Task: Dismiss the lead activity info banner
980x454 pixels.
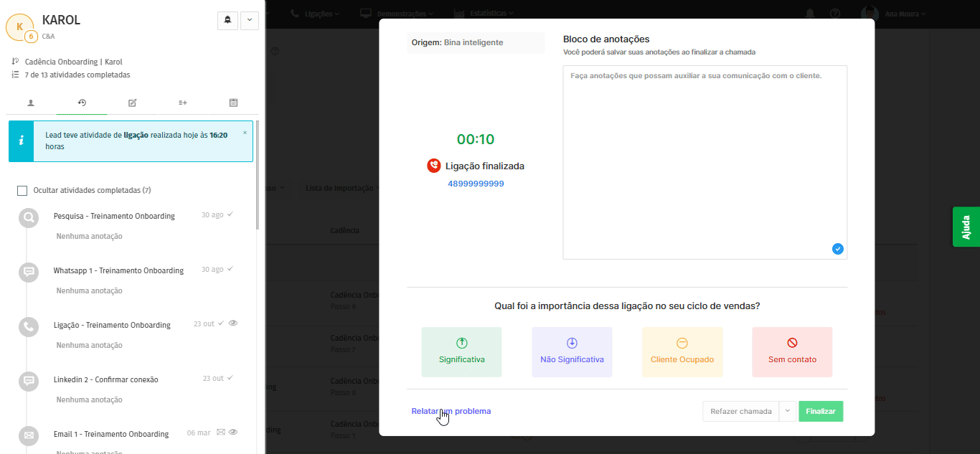Action: pos(245,133)
